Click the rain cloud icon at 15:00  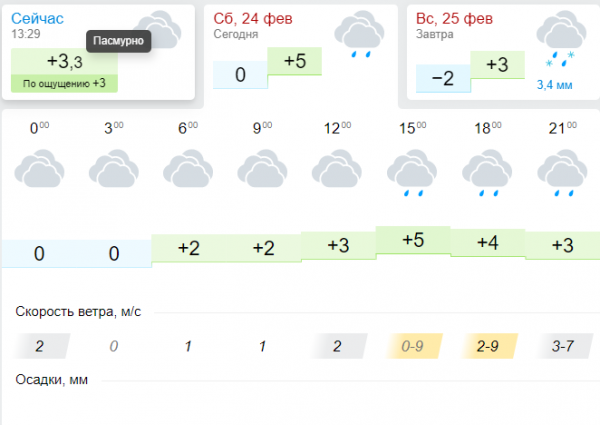point(412,173)
